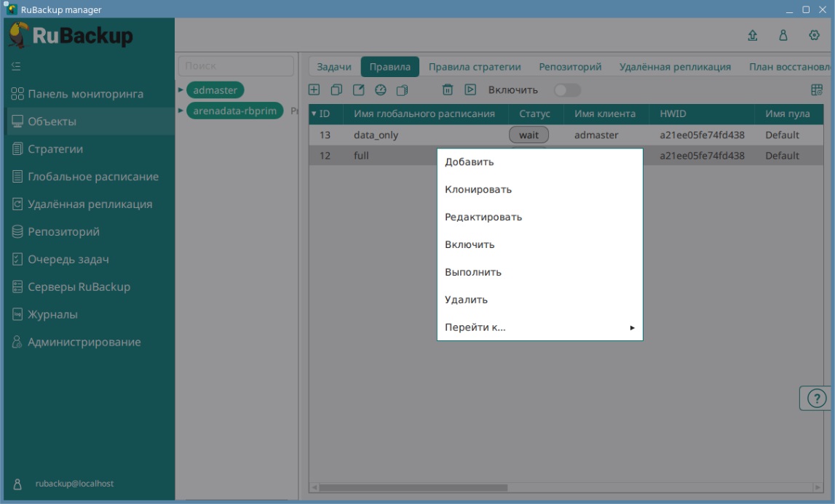
Task: Click the add rule plus icon
Action: (x=314, y=90)
